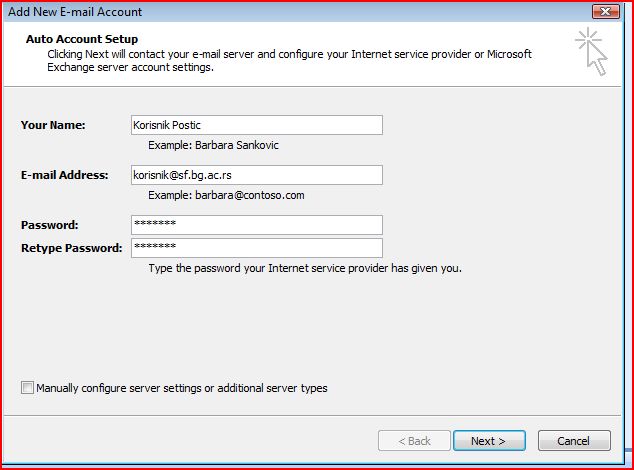The width and height of the screenshot is (634, 470).
Task: Click the Retype Password label
Action: click(x=72, y=248)
